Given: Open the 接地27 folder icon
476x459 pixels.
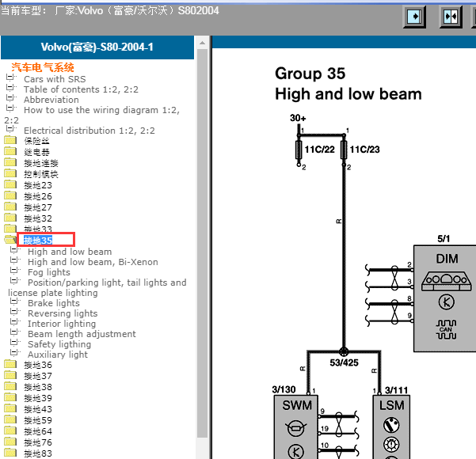Looking at the screenshot, I should pos(10,207).
